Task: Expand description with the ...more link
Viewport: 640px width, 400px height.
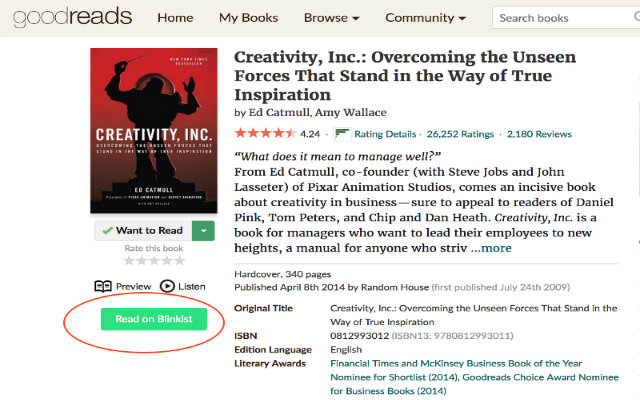Action: (x=491, y=247)
